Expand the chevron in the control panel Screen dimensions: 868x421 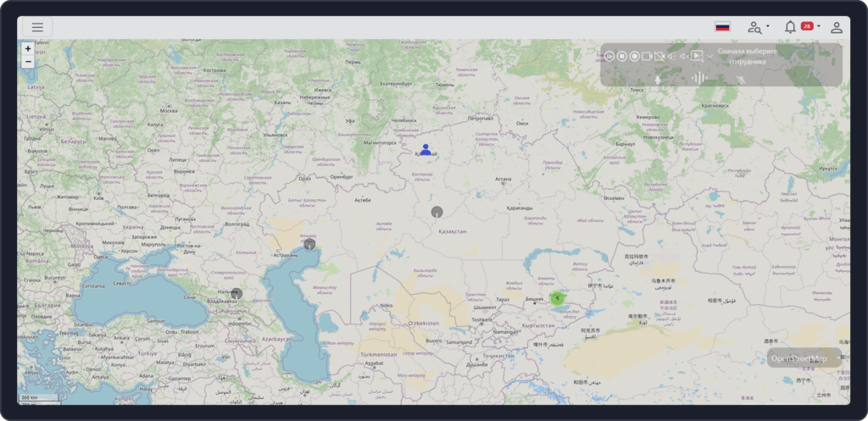tap(709, 56)
